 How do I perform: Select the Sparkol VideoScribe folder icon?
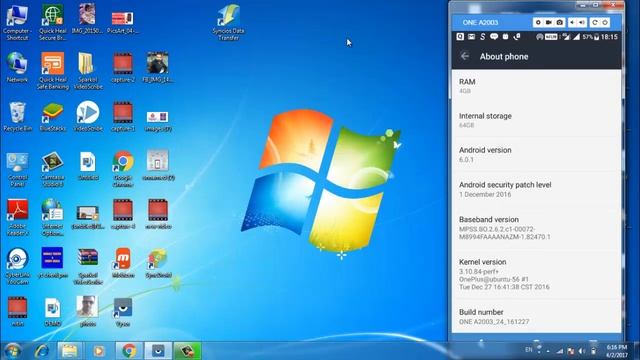click(x=88, y=70)
